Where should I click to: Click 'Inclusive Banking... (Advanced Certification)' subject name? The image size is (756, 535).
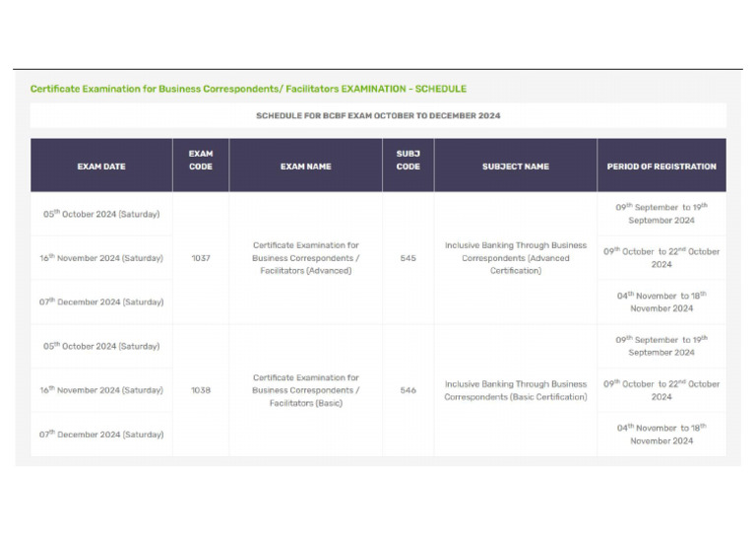pos(516,258)
